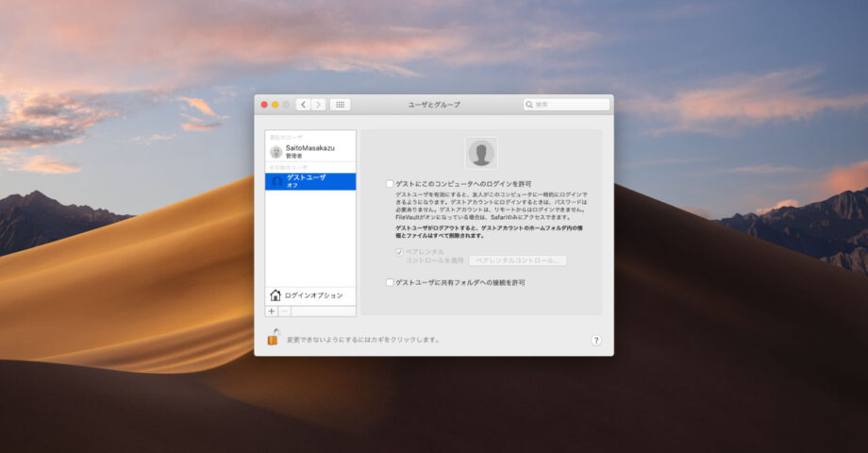Image resolution: width=868 pixels, height=453 pixels.
Task: Select the SaitoMasakazu administrator account
Action: click(x=310, y=152)
